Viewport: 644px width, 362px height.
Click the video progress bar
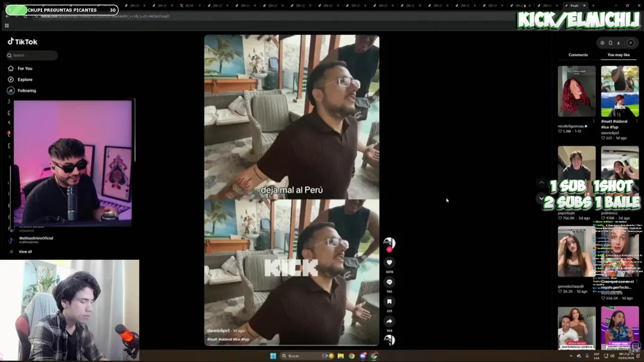coord(292,345)
